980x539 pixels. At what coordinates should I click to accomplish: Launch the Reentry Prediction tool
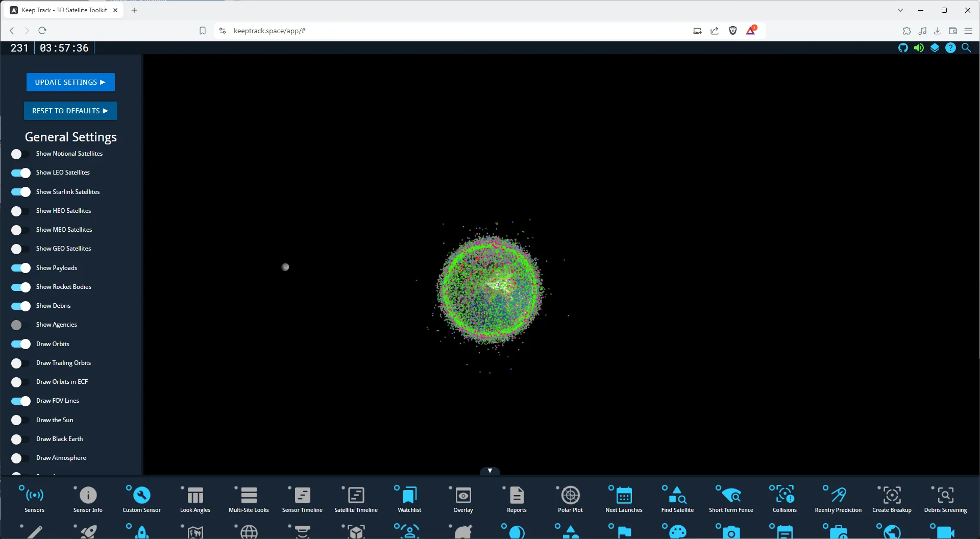coord(837,499)
